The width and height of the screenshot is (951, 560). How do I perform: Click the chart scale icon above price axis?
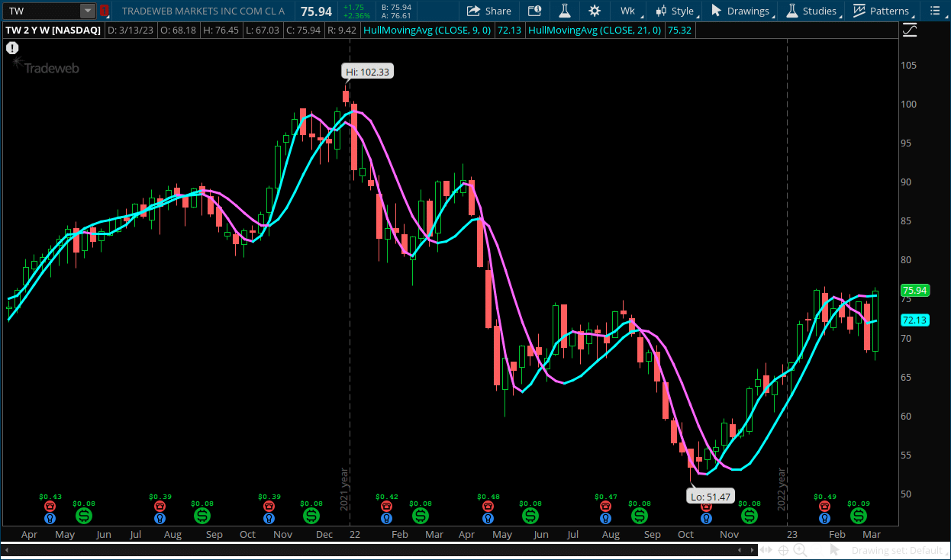point(910,31)
